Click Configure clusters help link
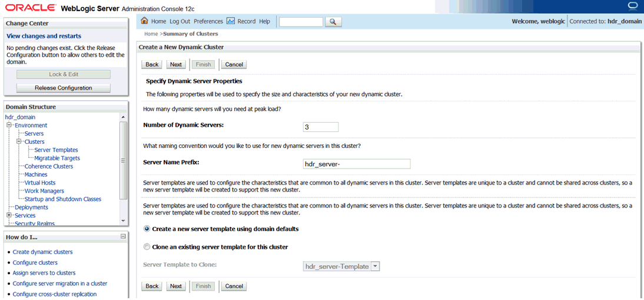 (x=35, y=263)
